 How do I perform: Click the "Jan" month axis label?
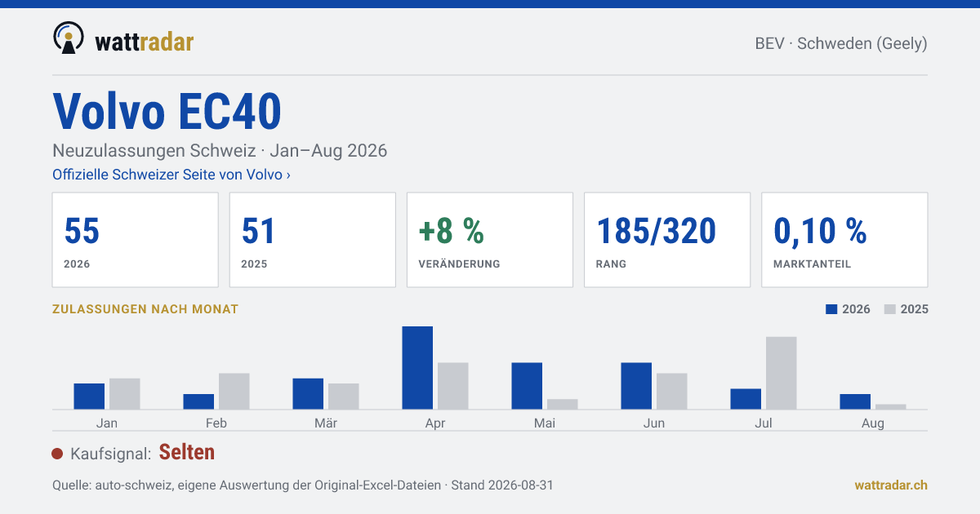(107, 423)
